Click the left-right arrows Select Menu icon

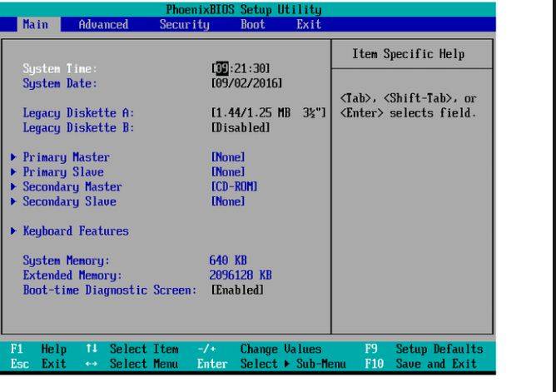[92, 364]
